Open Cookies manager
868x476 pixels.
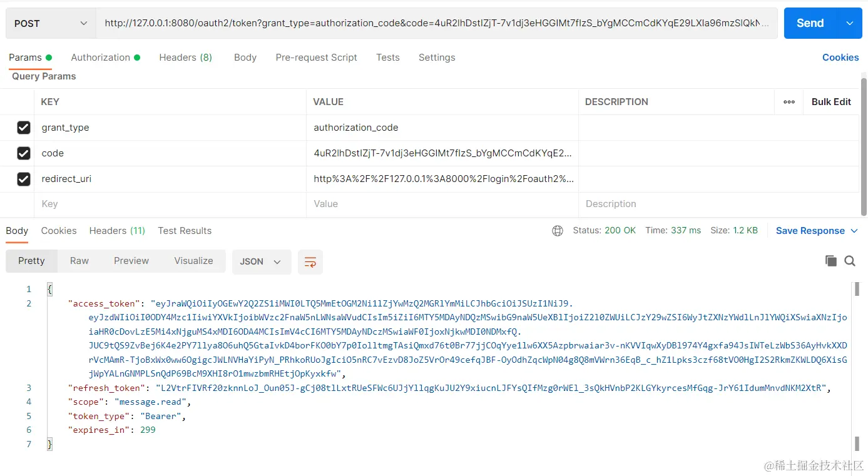click(x=840, y=57)
